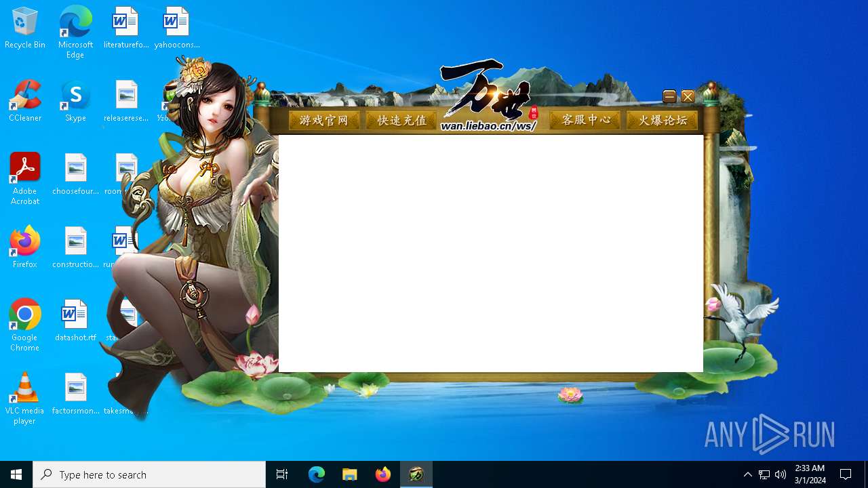Click the wan.liebao.cn/ws/ logo link

click(x=488, y=126)
